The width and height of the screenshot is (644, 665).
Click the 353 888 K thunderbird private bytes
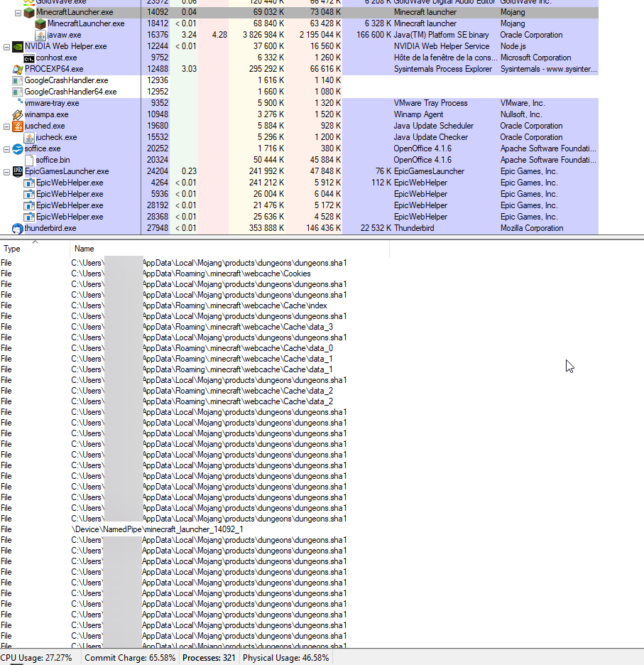267,228
